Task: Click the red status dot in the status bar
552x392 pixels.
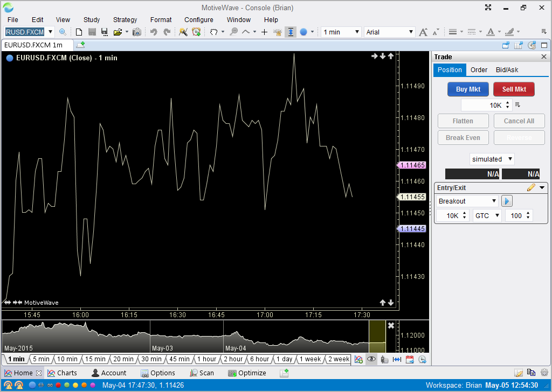Action: (58, 385)
